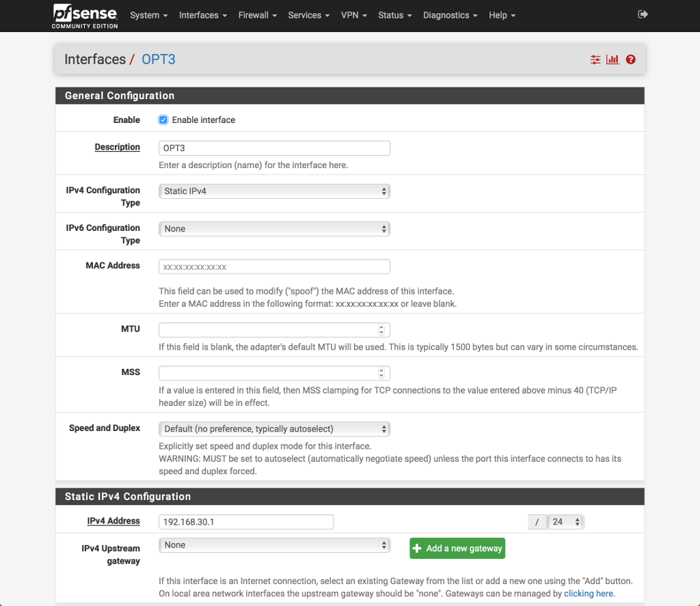Click the underlined Description label
Screen dimensions: 700x606
pyautogui.click(x=117, y=147)
